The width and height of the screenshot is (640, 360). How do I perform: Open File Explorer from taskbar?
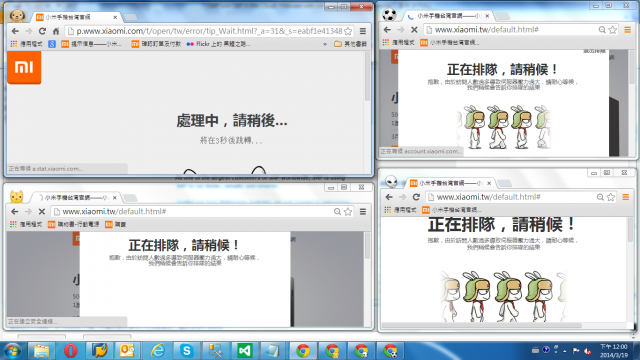[x=41, y=351]
